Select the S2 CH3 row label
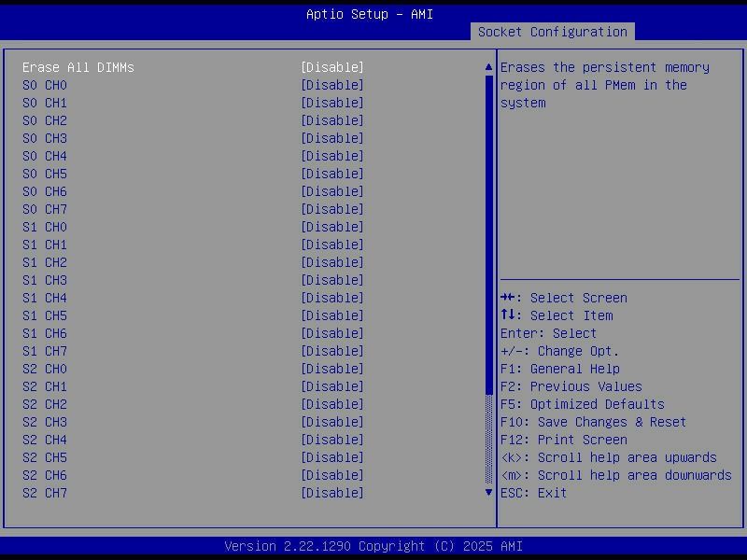 [x=45, y=422]
